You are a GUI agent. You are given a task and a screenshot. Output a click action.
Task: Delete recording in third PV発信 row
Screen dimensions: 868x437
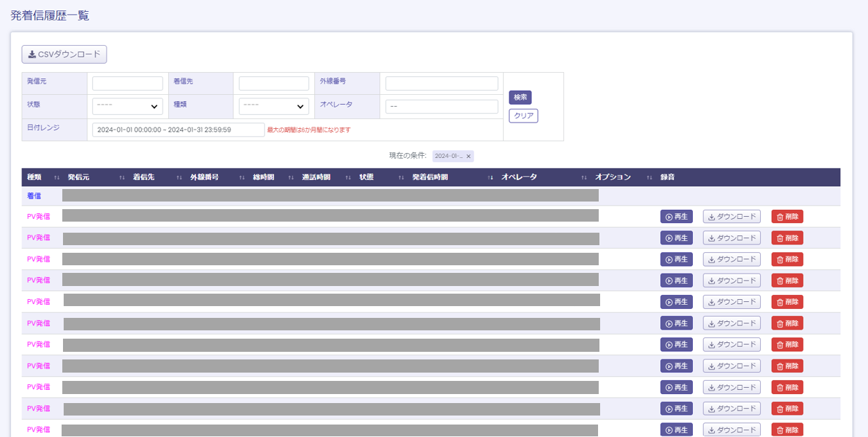point(787,259)
